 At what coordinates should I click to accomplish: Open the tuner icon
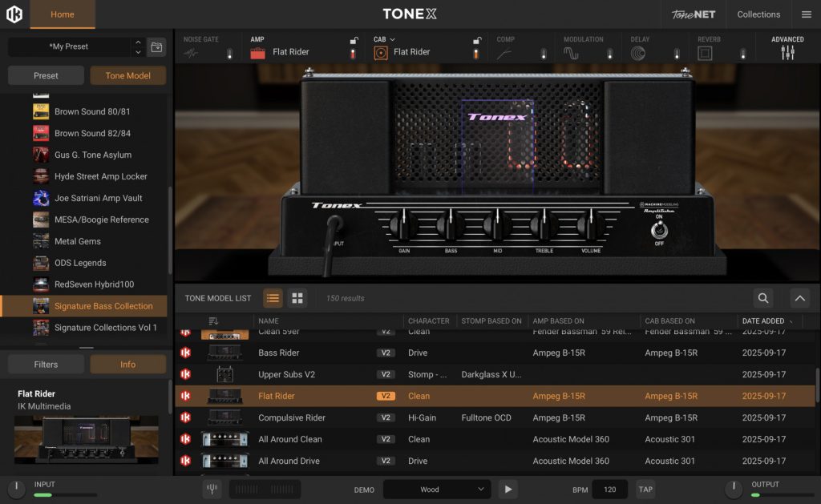(212, 489)
